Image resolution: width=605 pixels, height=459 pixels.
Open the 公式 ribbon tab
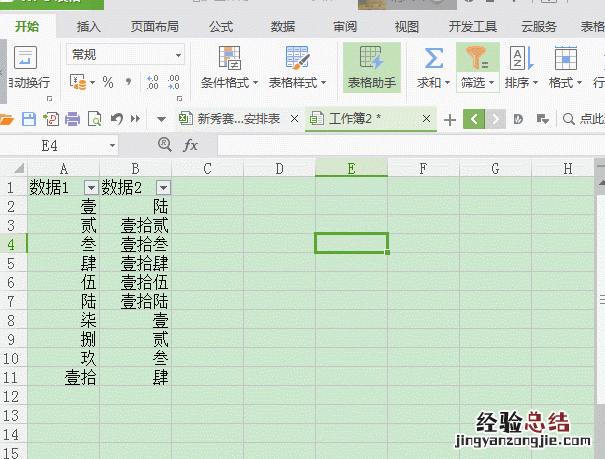click(x=221, y=26)
